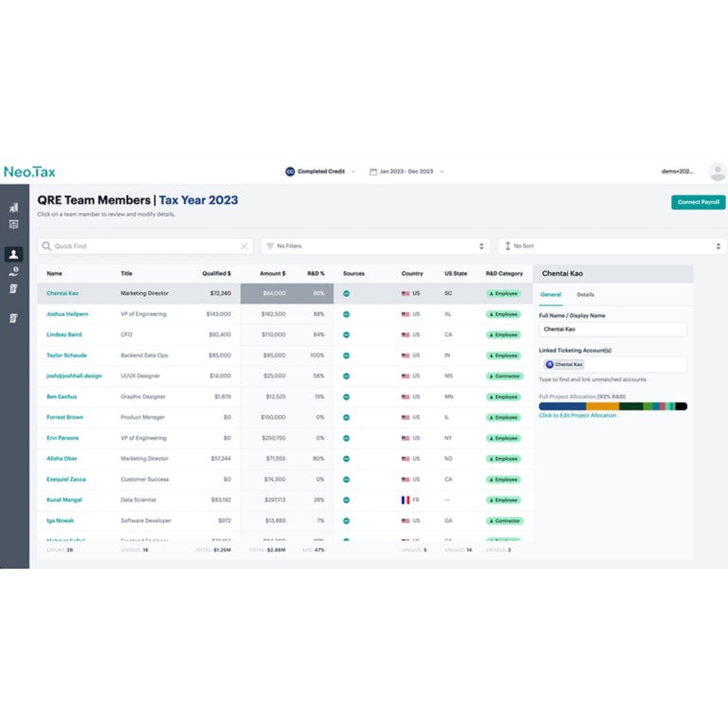Click the Sources icon in Ben Eachus row
The image size is (728, 728).
click(346, 397)
